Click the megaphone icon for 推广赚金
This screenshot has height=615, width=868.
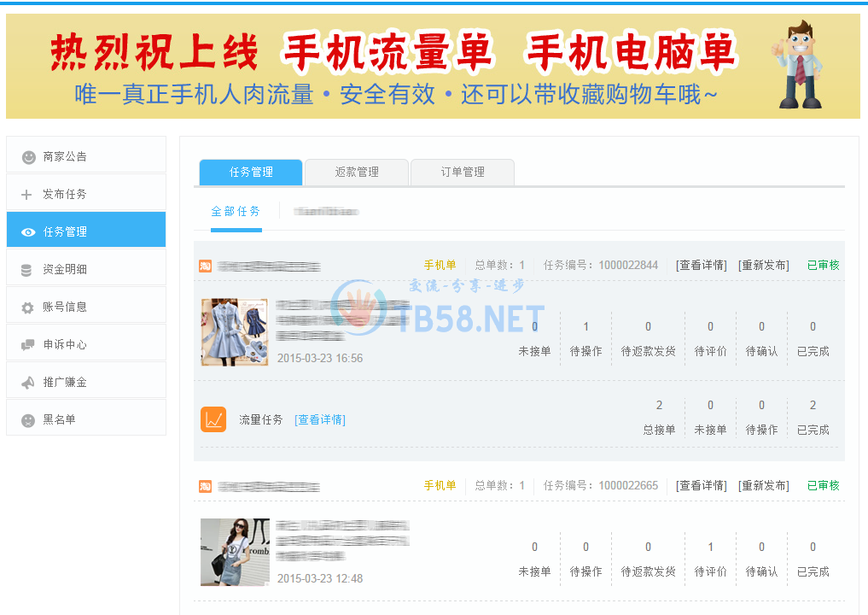28,383
